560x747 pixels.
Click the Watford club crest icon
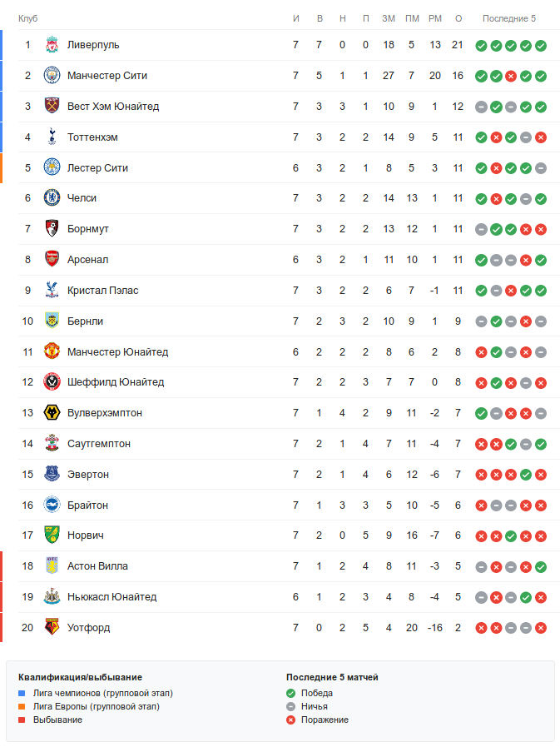click(x=52, y=628)
